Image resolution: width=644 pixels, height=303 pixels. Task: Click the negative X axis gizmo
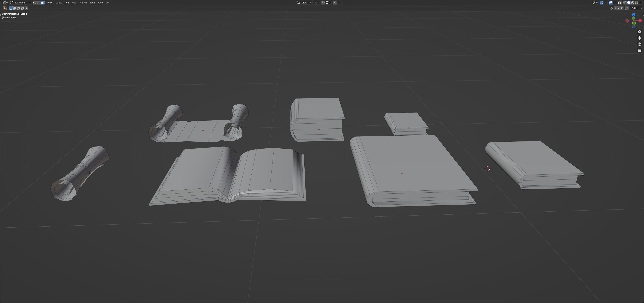pos(627,21)
